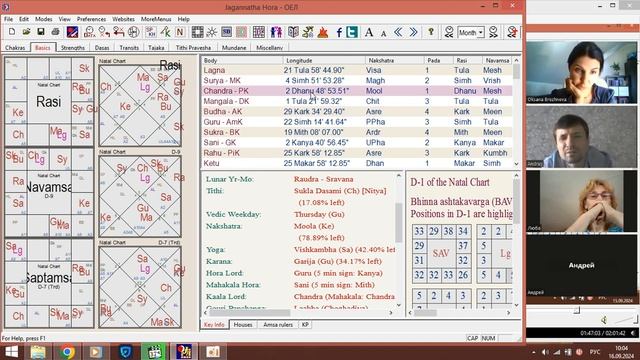Click the fire flame toolbar icon

[323, 32]
